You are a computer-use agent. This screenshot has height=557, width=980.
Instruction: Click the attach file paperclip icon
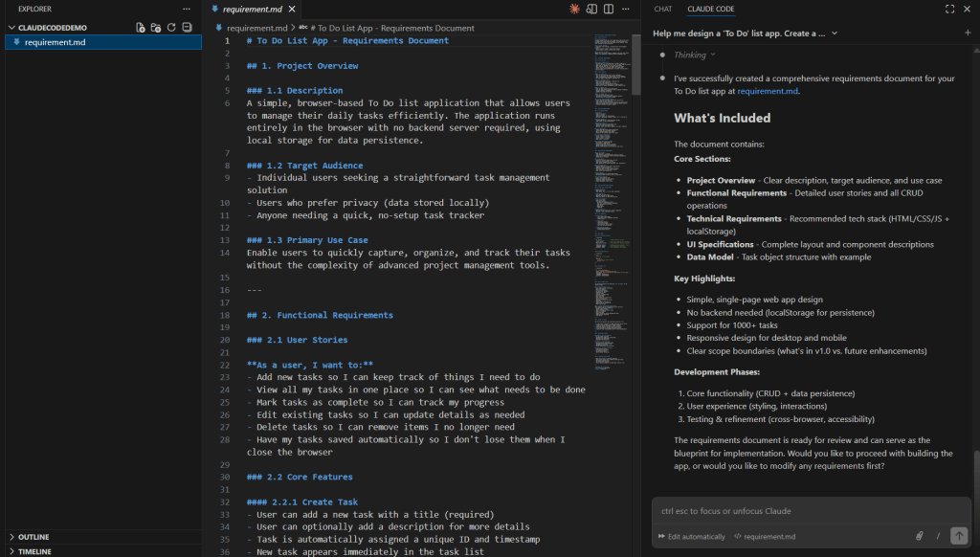pyautogui.click(x=919, y=536)
